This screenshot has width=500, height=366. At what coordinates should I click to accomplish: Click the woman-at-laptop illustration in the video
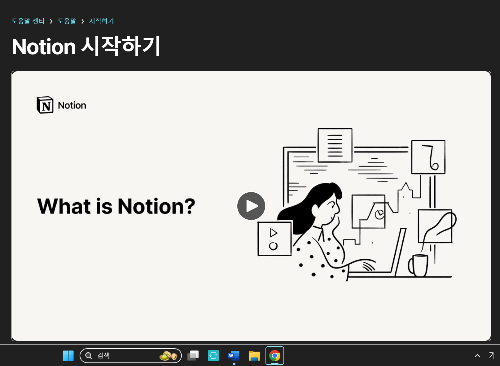[357, 204]
